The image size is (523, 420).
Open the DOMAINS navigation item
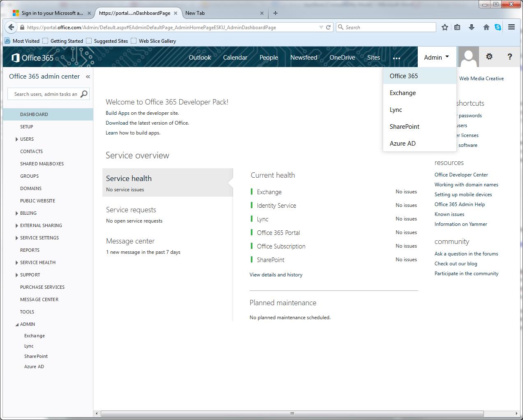click(x=31, y=188)
